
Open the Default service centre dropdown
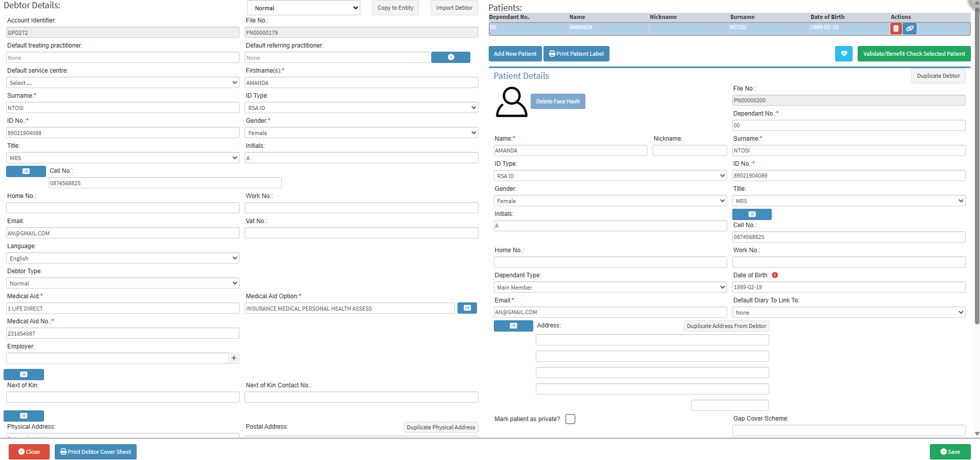pyautogui.click(x=122, y=83)
